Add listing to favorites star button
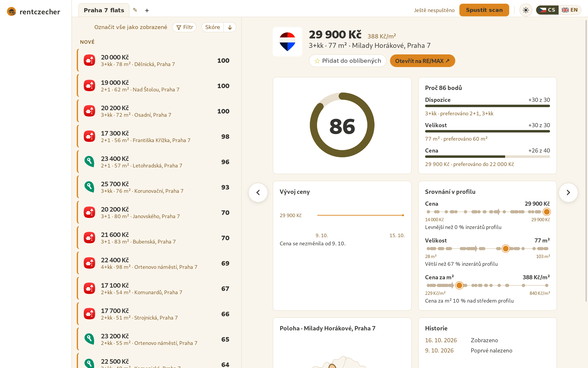 tap(347, 61)
